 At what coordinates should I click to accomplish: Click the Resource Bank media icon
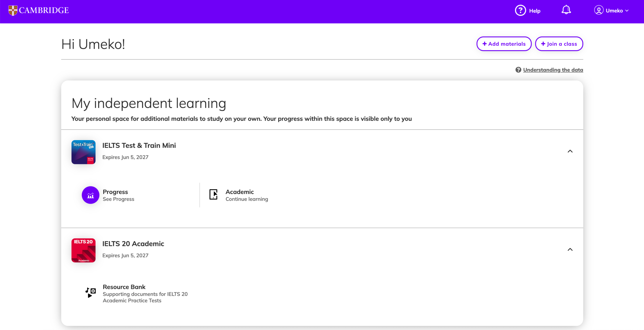coord(91,292)
